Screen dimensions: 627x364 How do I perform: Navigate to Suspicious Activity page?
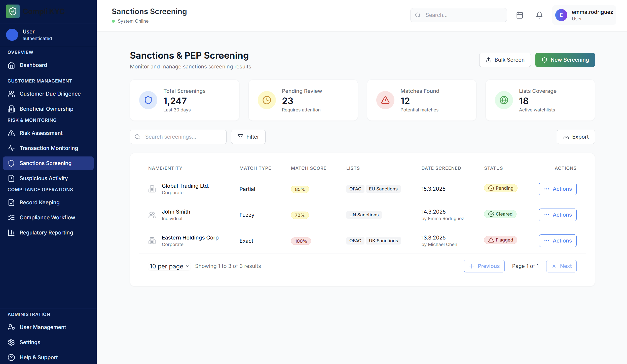44,178
